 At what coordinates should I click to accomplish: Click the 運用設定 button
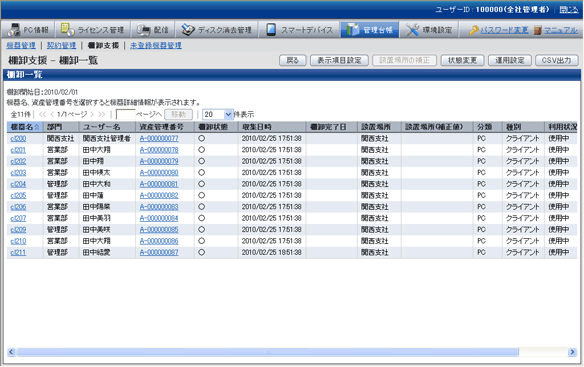click(x=510, y=60)
